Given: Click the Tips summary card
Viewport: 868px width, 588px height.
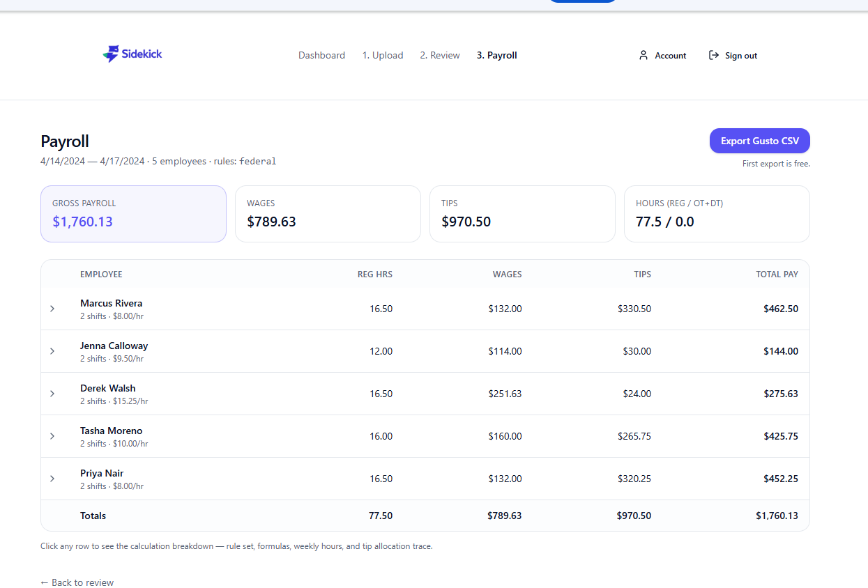Looking at the screenshot, I should 522,214.
